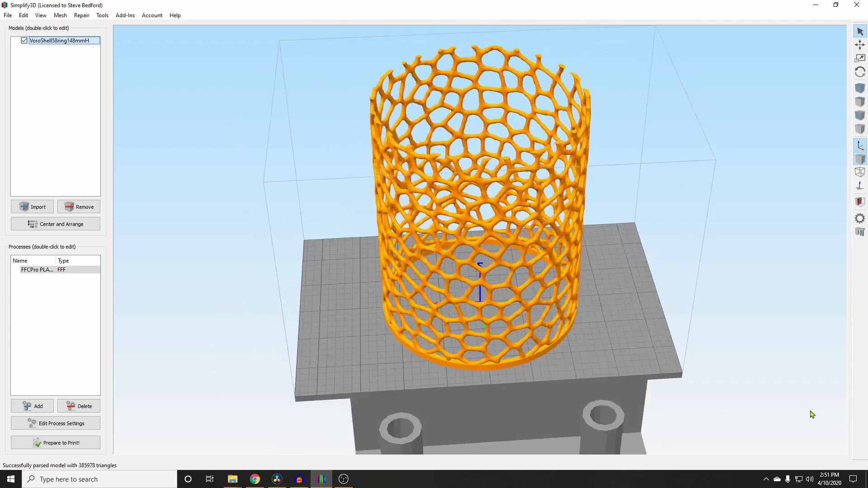Click the OneDrive cloud tray icon
The height and width of the screenshot is (488, 868).
pos(777,479)
